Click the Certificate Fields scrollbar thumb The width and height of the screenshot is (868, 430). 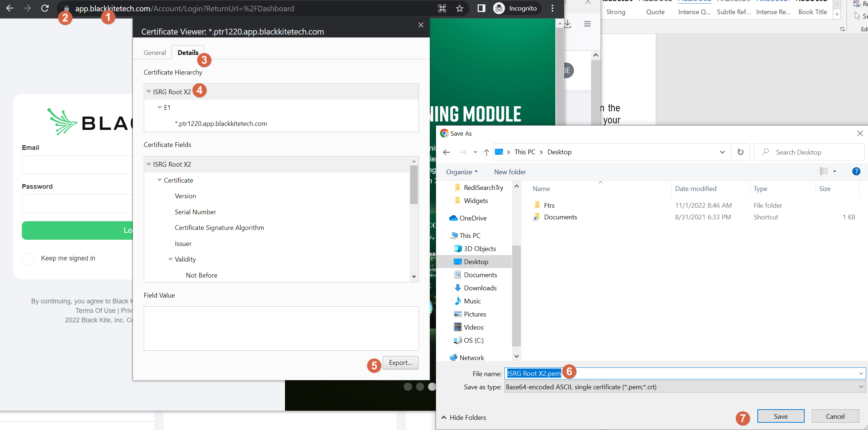click(414, 185)
